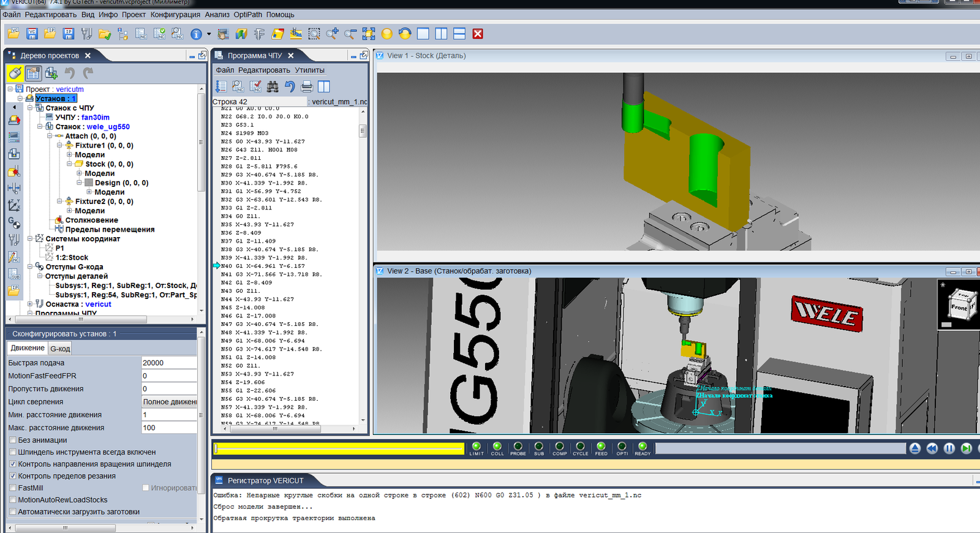
Task: Toggle Без анимации checkbox
Action: pos(13,440)
